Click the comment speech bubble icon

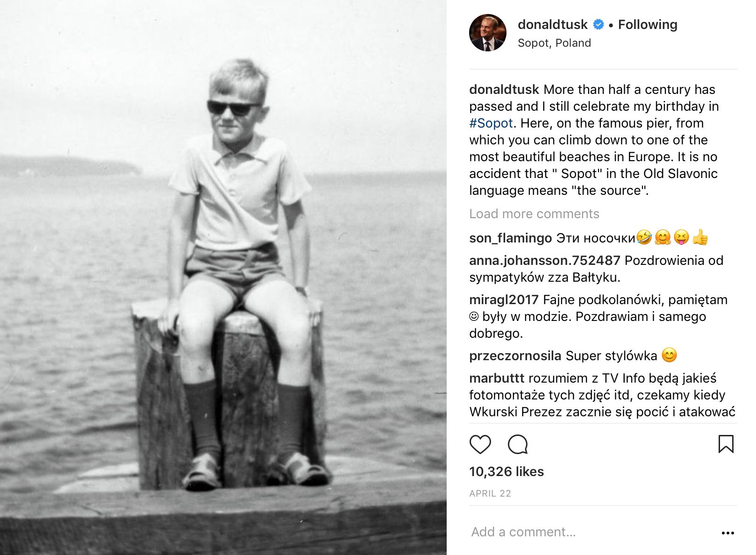(x=518, y=444)
